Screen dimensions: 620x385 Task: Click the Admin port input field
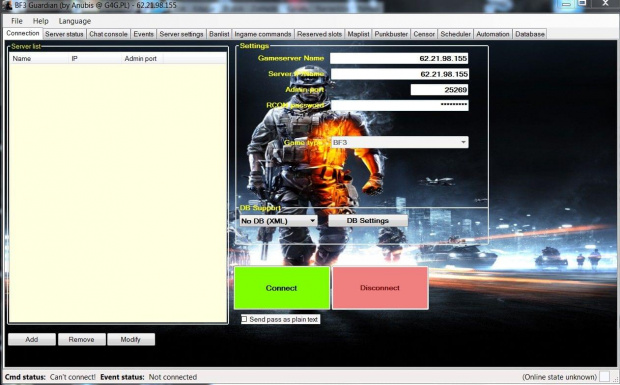point(439,90)
